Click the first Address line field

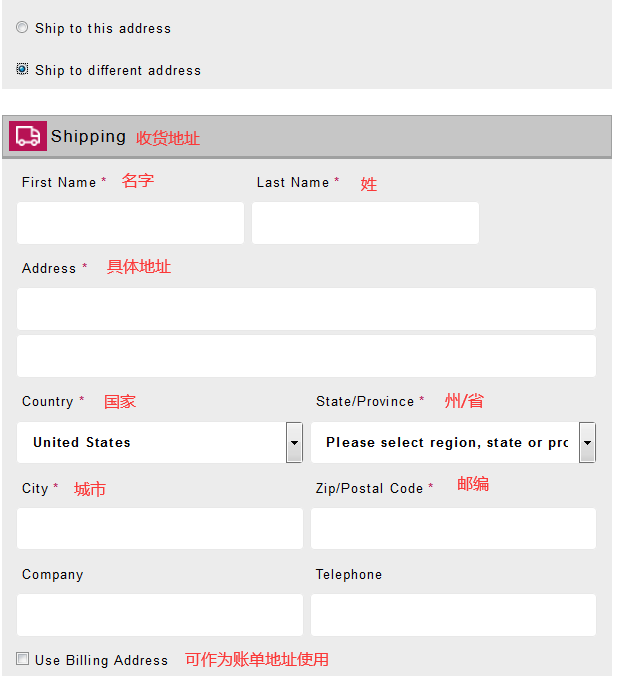coord(306,309)
